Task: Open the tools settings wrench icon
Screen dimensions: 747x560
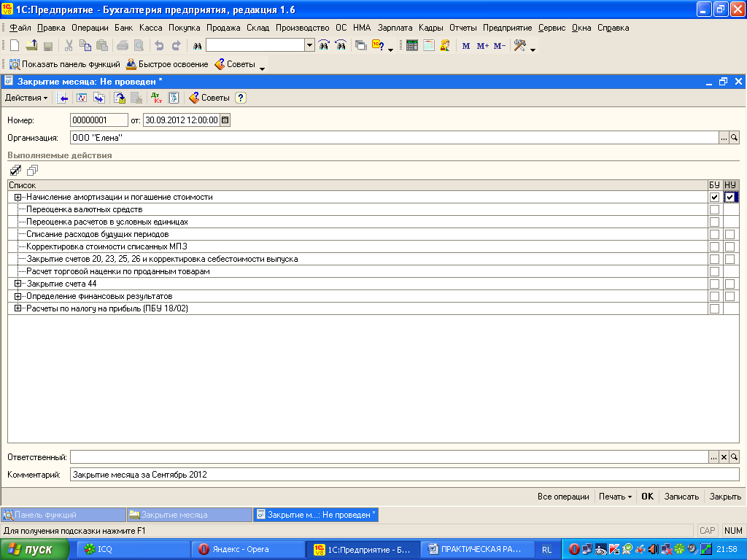Action: click(519, 46)
